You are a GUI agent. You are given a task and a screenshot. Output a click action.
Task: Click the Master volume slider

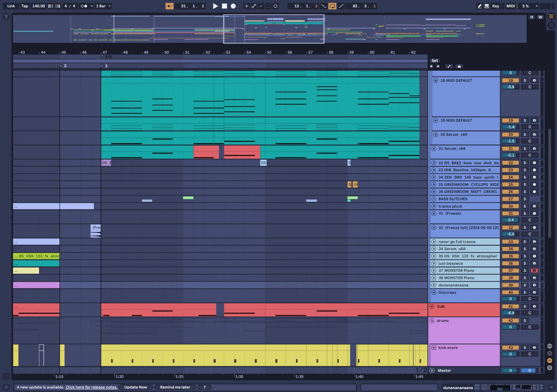(510, 370)
